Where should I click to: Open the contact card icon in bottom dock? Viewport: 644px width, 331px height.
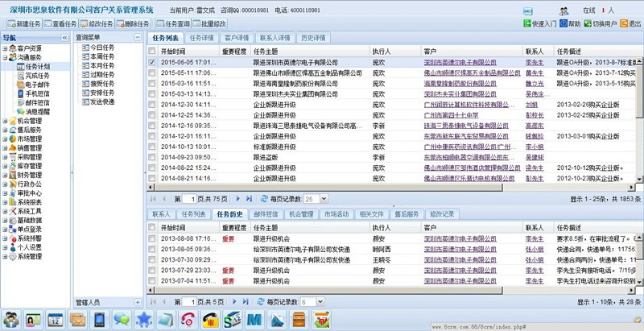point(33,320)
